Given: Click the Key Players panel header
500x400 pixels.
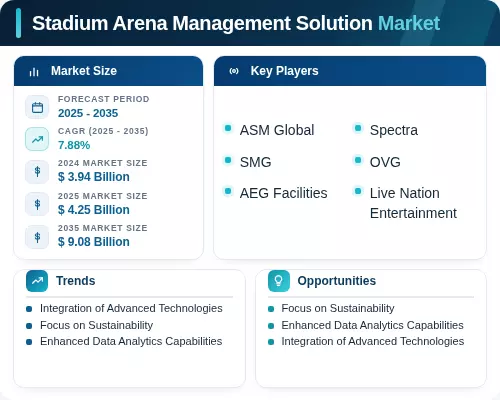Looking at the screenshot, I should [350, 71].
